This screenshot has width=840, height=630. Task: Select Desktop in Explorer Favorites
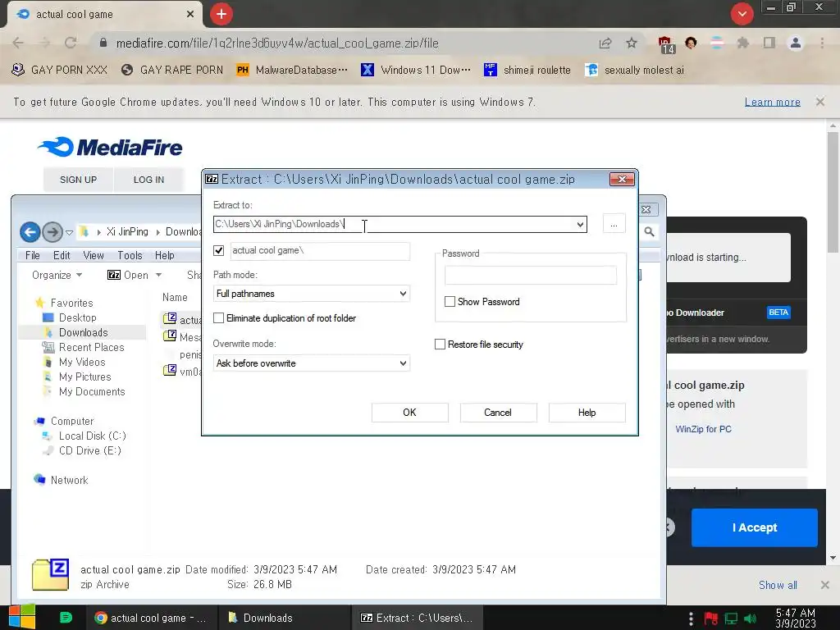(78, 317)
